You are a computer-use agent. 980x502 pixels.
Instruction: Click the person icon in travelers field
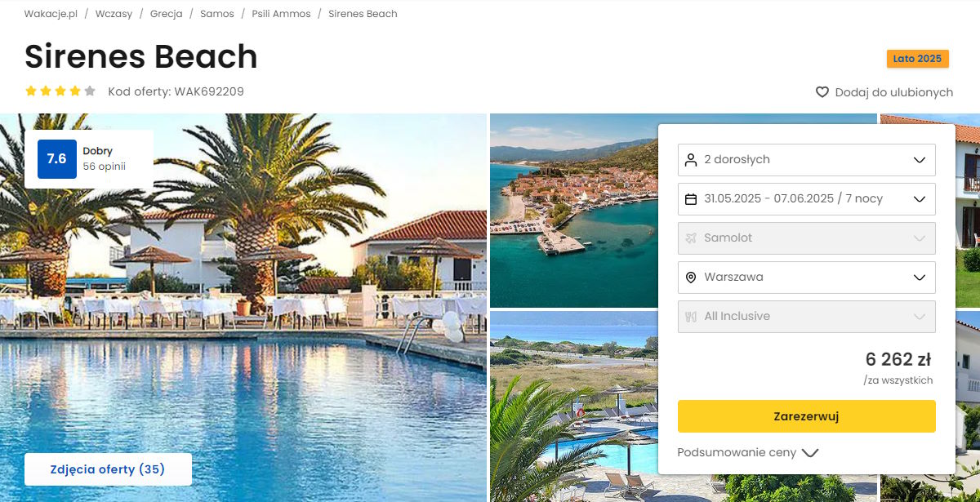click(691, 159)
